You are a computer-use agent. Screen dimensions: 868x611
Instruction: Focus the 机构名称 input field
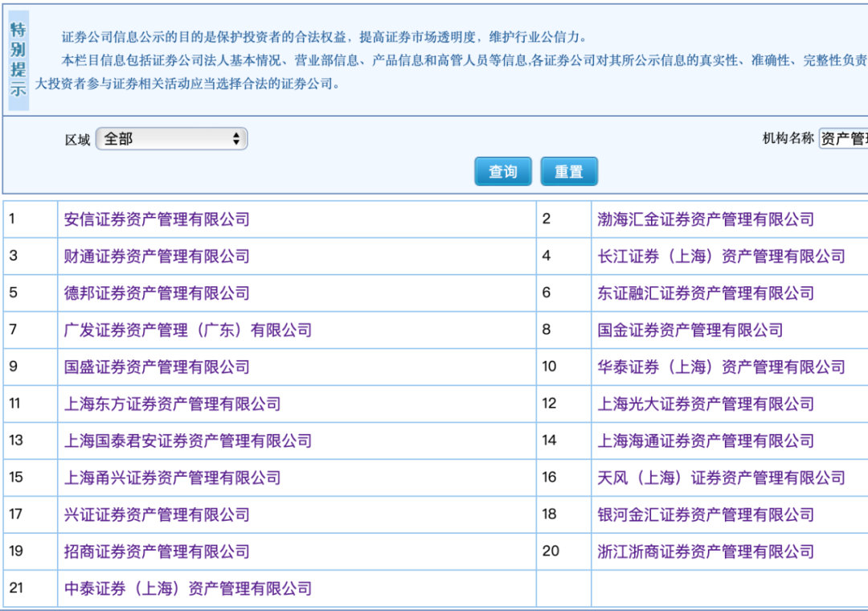pos(843,138)
